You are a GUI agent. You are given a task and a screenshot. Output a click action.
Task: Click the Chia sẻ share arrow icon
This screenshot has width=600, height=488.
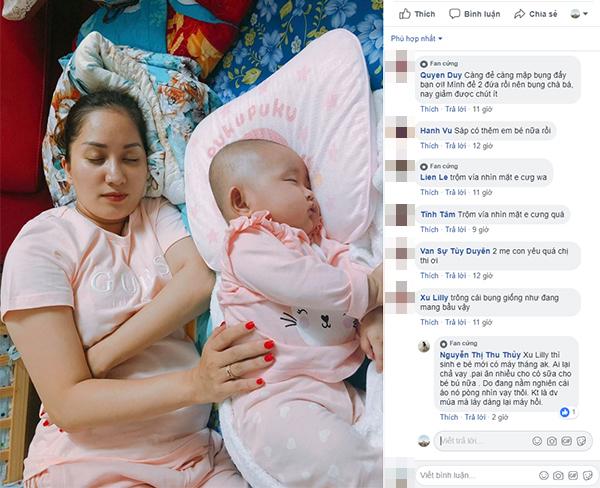point(519,14)
